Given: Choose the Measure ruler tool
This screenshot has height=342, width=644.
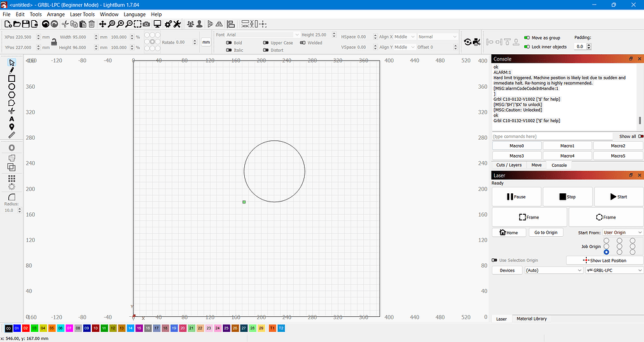Looking at the screenshot, I should point(11,135).
